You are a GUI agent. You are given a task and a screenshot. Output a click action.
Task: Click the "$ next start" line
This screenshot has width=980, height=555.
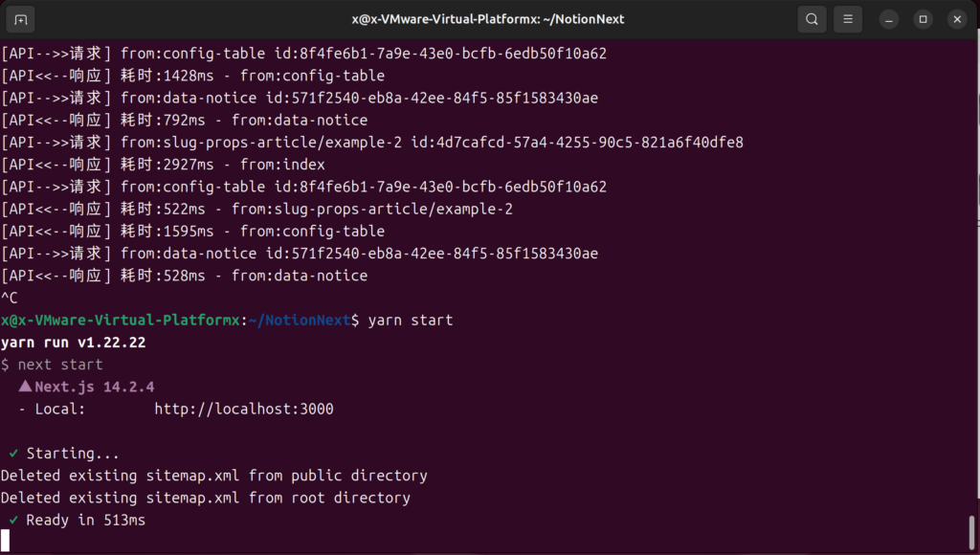point(52,365)
